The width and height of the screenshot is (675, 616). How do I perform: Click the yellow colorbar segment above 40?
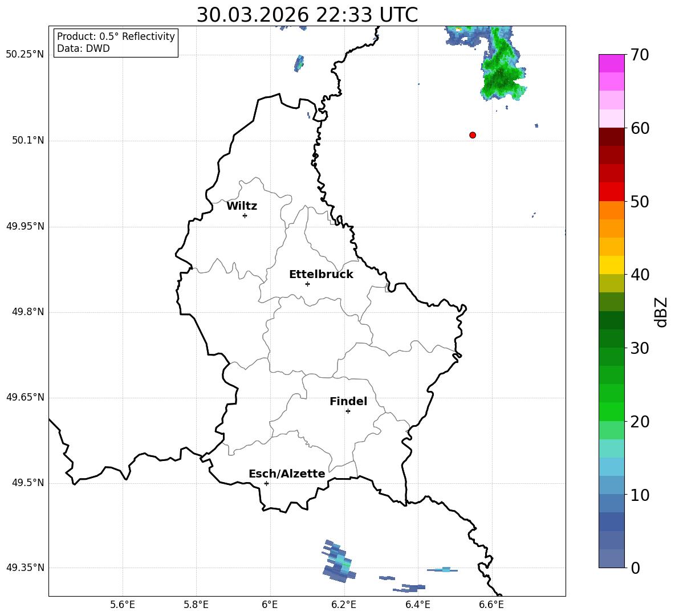611,266
